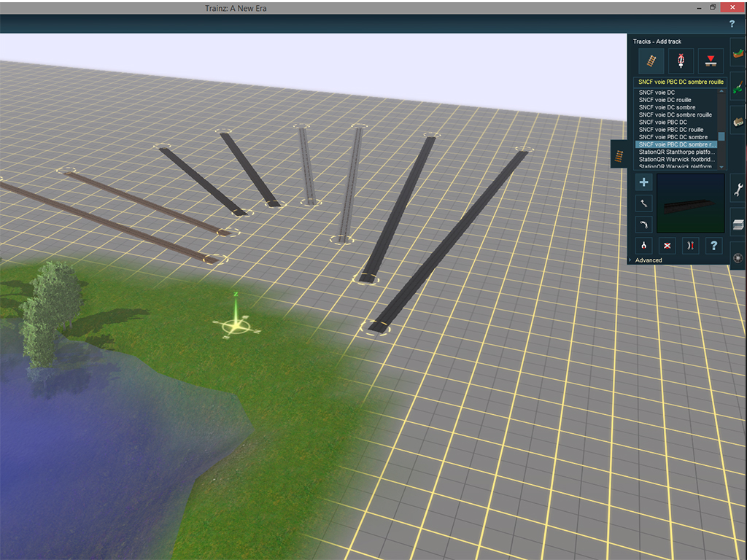This screenshot has height=560, width=747.
Task: Click track list scroll down arrow
Action: pos(721,167)
